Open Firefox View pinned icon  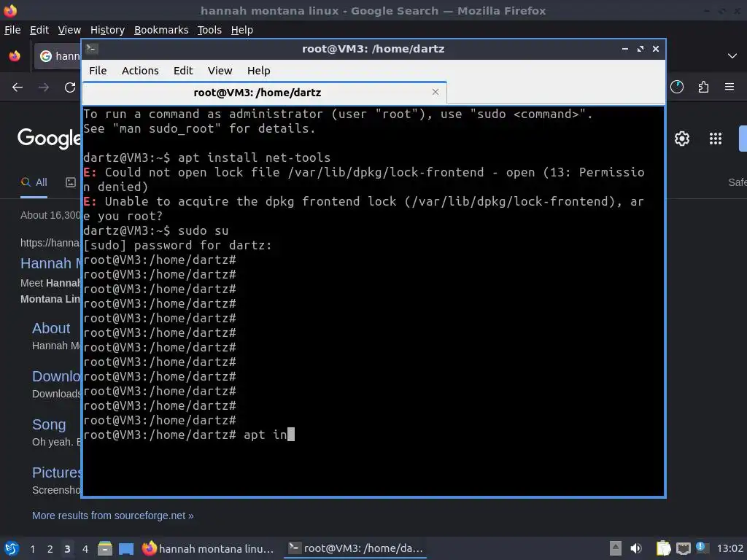[15, 56]
